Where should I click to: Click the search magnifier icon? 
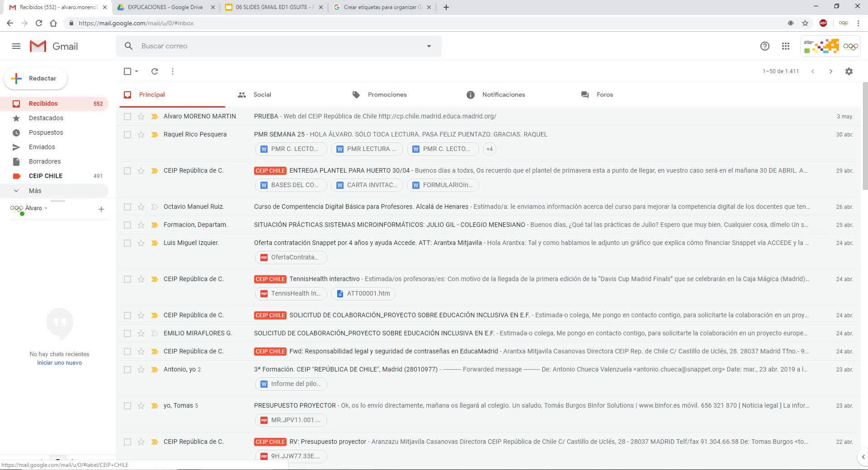[128, 46]
